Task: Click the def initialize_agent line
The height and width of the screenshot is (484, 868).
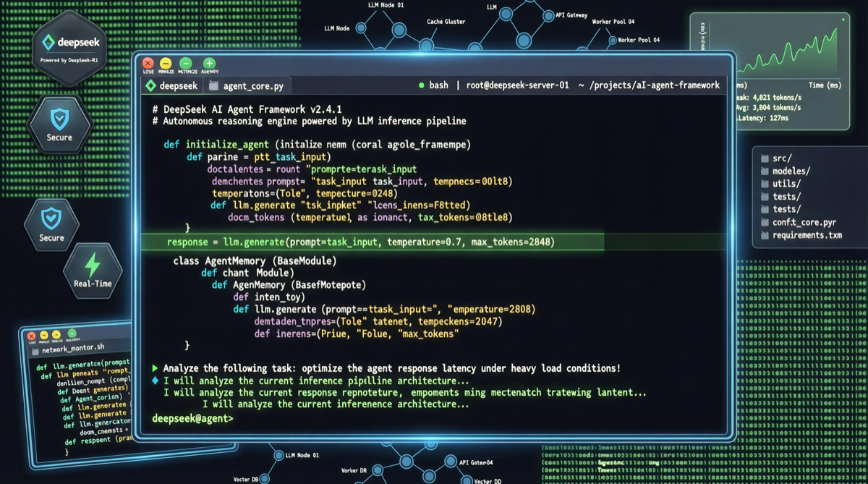Action: [317, 145]
